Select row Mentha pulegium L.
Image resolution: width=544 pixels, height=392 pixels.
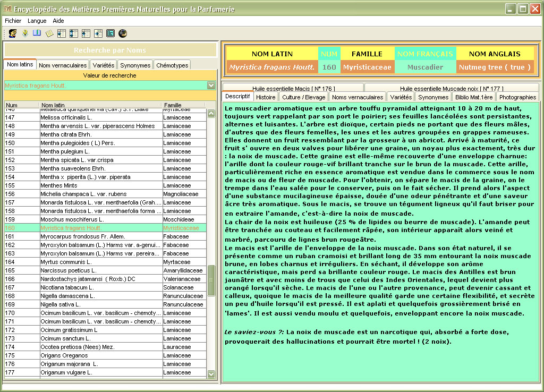[106, 151]
